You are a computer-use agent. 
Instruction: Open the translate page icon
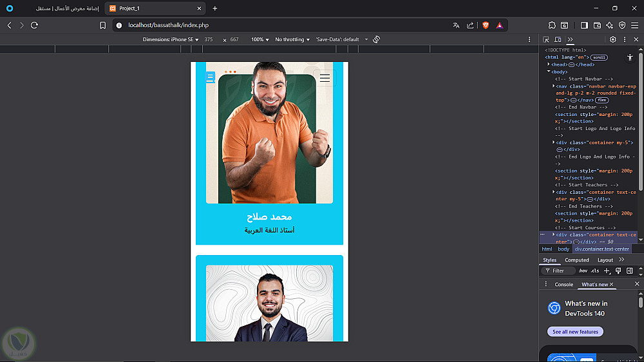point(457,25)
